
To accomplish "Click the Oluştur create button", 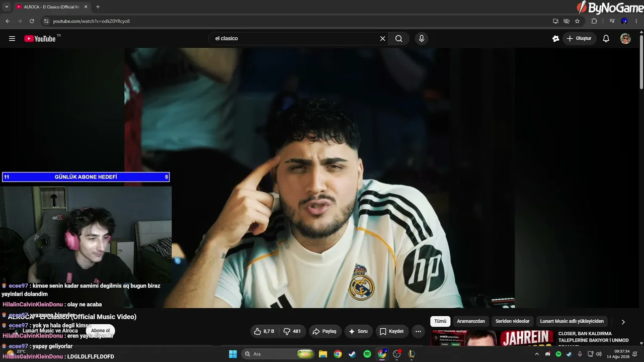I will 579,39.
